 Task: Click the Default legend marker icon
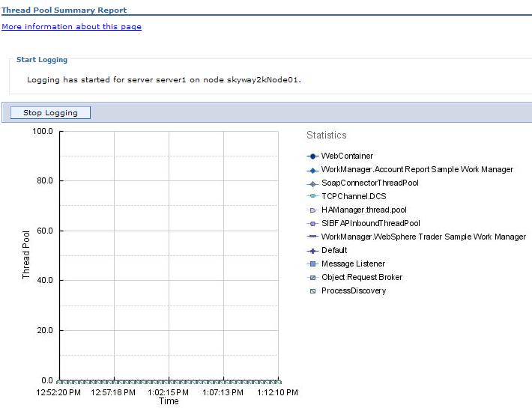click(x=312, y=251)
